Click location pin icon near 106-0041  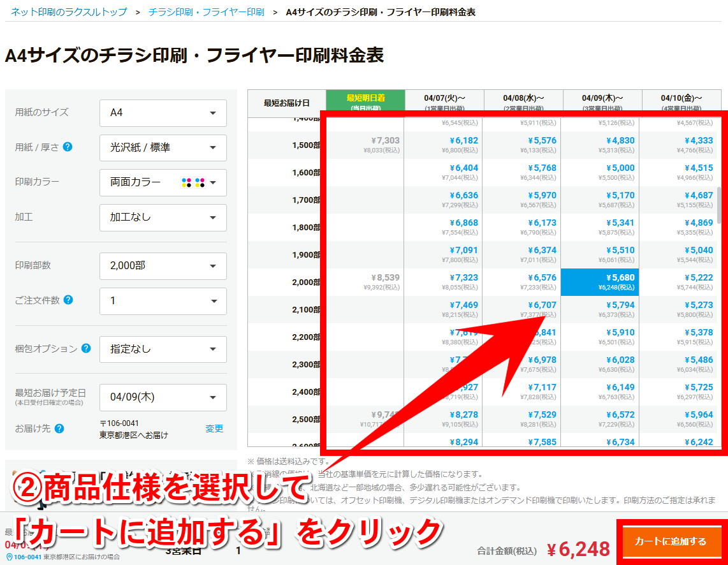coord(9,557)
